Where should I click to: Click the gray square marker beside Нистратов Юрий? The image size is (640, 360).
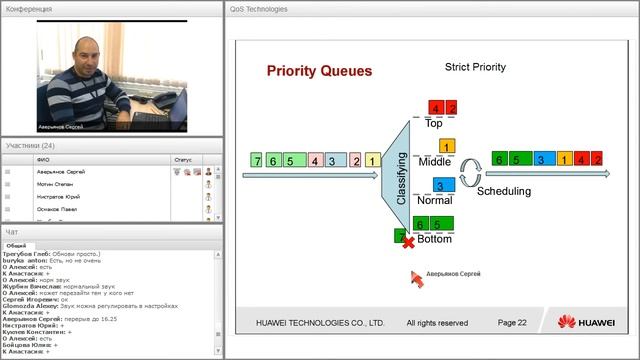[x=7, y=197]
